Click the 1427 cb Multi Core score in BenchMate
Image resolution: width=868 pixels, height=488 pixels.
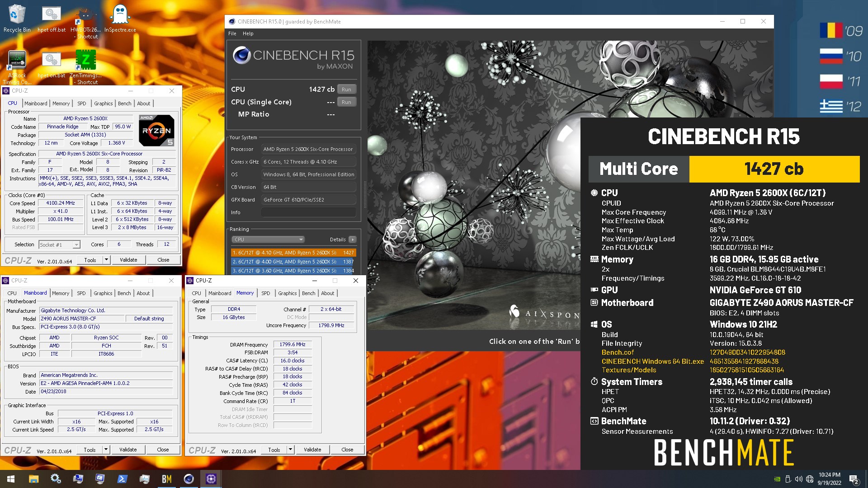click(774, 169)
